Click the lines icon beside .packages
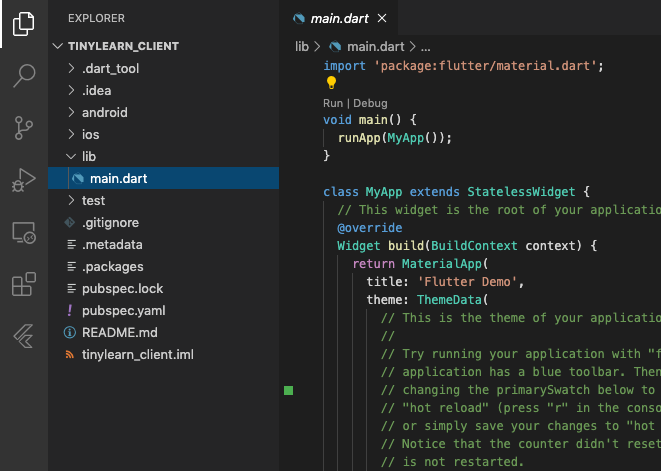 tap(72, 266)
